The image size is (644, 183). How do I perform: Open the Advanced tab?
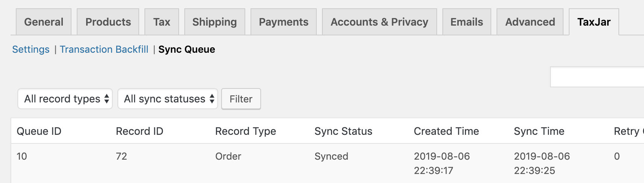coord(530,22)
